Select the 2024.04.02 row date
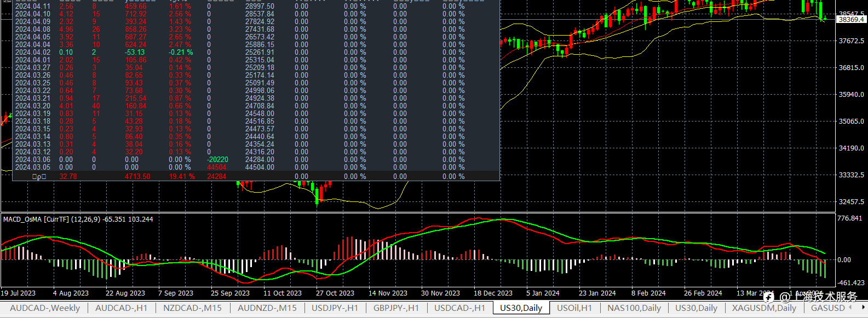 pos(32,53)
